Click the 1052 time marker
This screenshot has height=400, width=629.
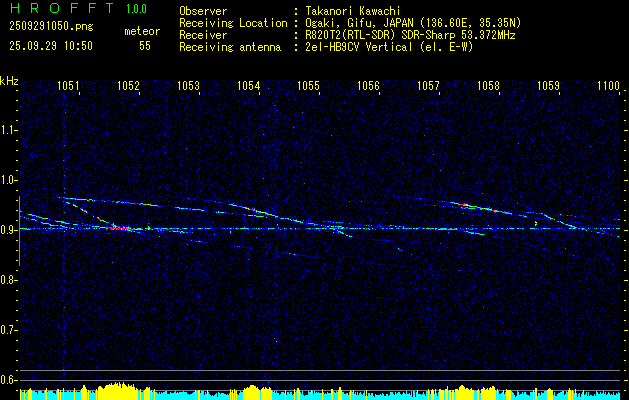[x=128, y=86]
